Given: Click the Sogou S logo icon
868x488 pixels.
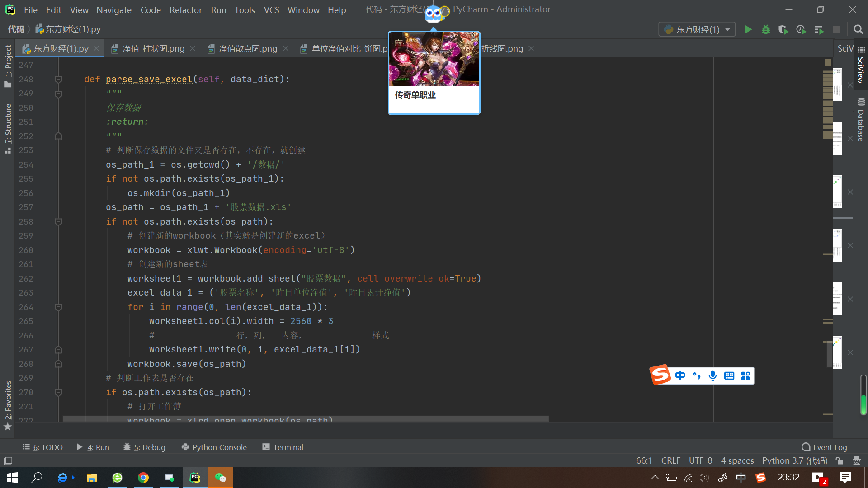Looking at the screenshot, I should 660,375.
